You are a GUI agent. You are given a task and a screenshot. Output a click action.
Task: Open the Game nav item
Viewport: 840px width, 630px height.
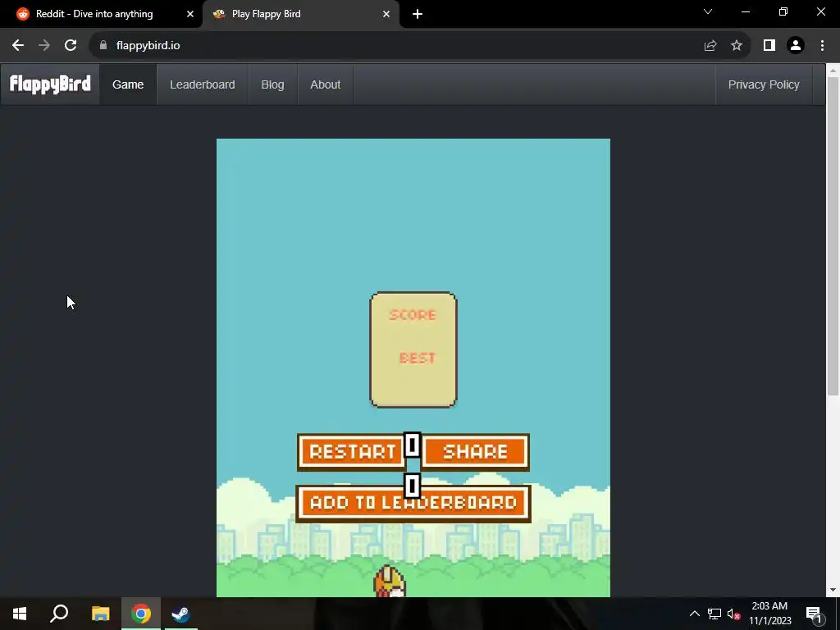(x=128, y=84)
